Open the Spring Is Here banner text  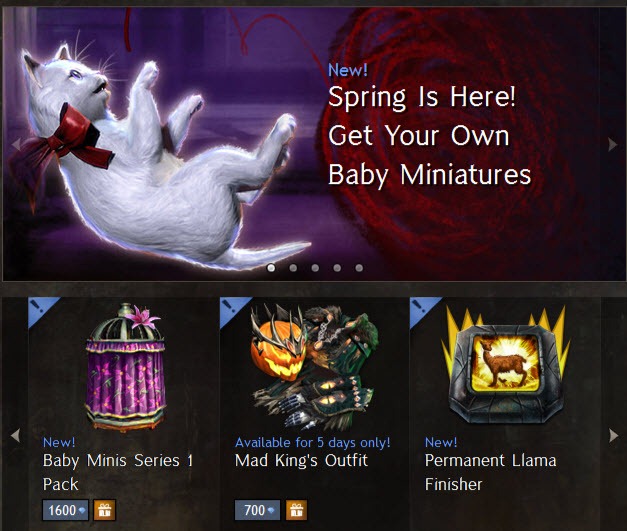[x=429, y=136]
